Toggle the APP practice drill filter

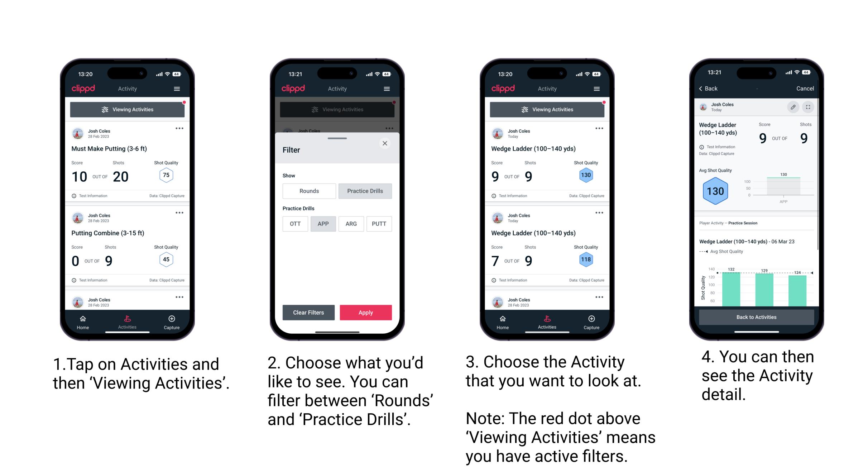pyautogui.click(x=322, y=223)
